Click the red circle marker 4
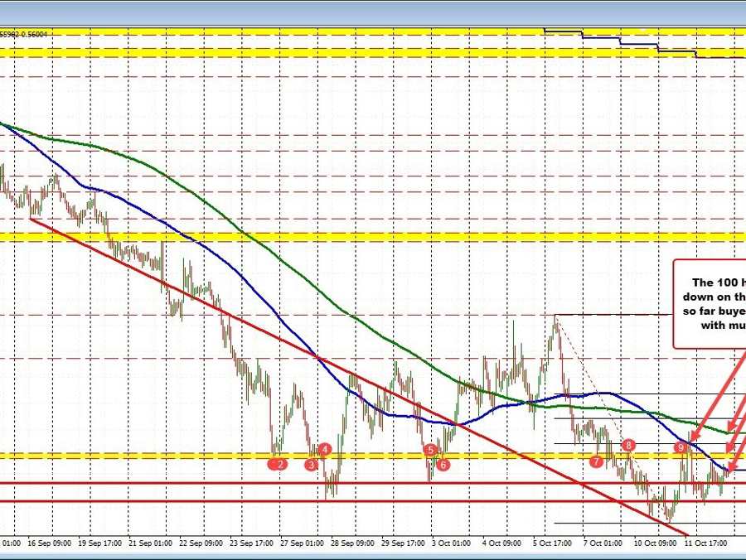 click(x=324, y=451)
